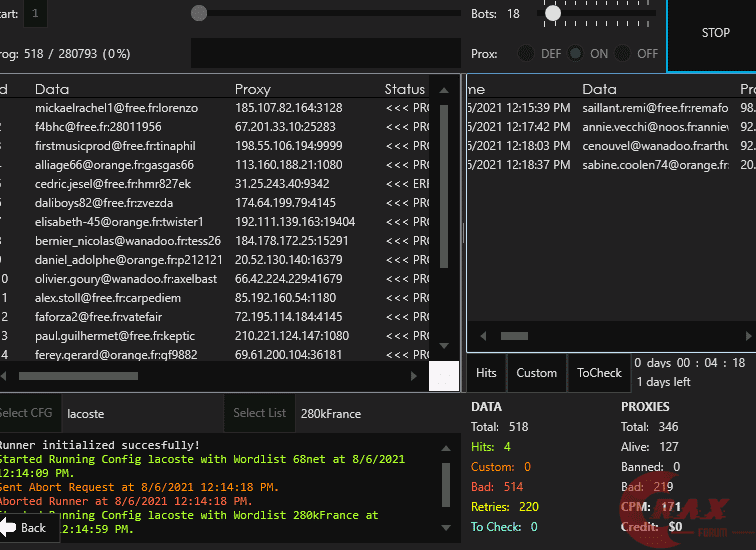Sort the hits panel by Data column
Screen dimensions: 756x550
coord(600,90)
